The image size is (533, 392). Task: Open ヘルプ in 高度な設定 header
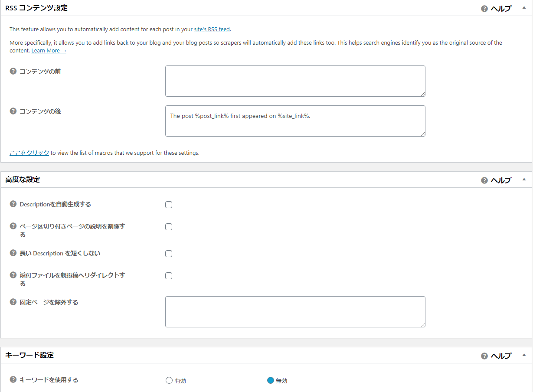point(496,180)
